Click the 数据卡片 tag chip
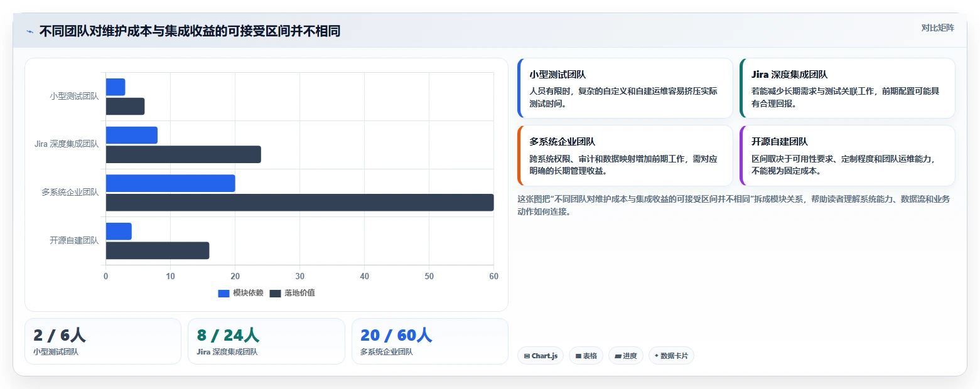 (x=671, y=356)
